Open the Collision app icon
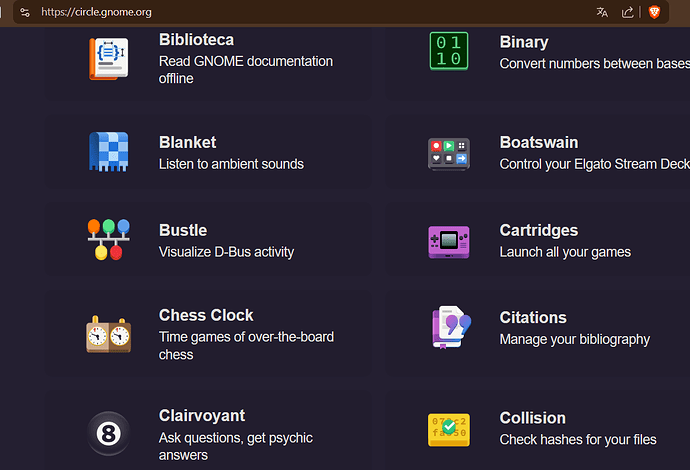Viewport: 690px width, 470px height. (448, 428)
